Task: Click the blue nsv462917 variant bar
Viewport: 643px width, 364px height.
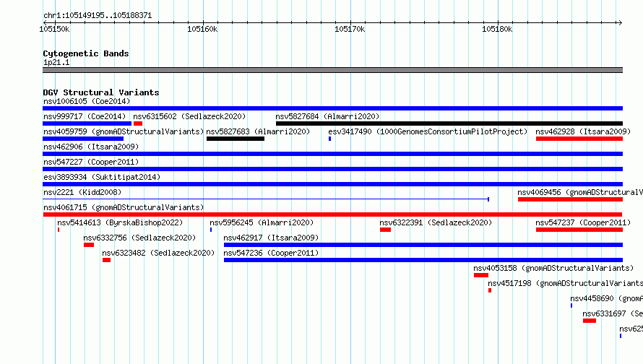Action: 423,245
